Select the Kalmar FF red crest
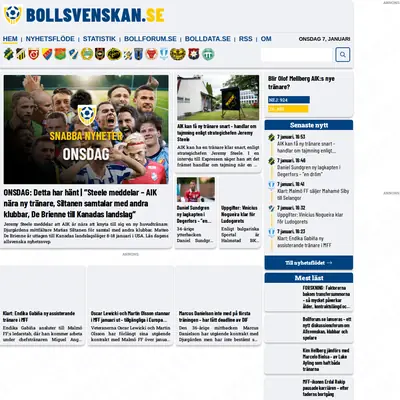The height and width of the screenshot is (400, 400). (x=151, y=54)
